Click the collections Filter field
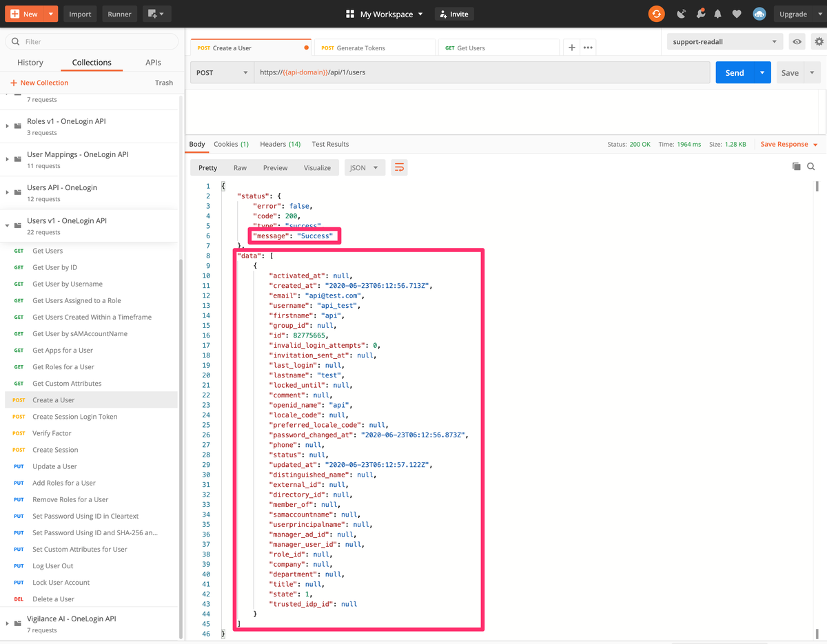Screen dimensions: 827x644 pyautogui.click(x=91, y=42)
